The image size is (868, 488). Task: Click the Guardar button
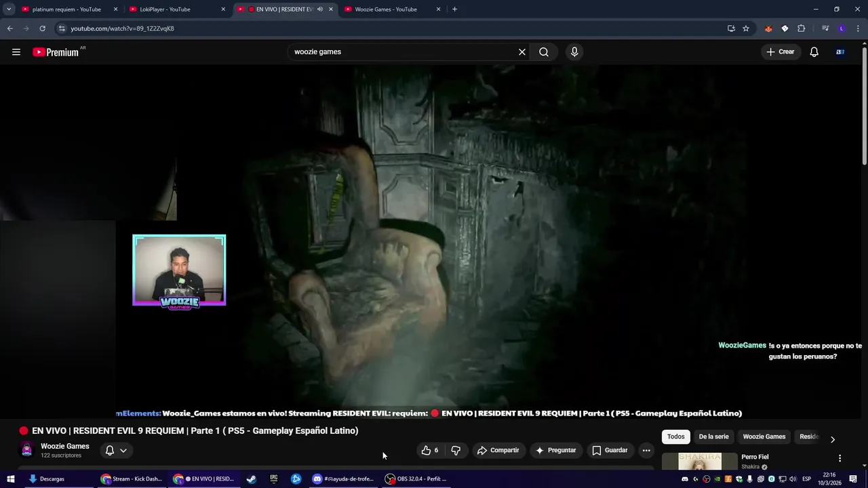610,450
